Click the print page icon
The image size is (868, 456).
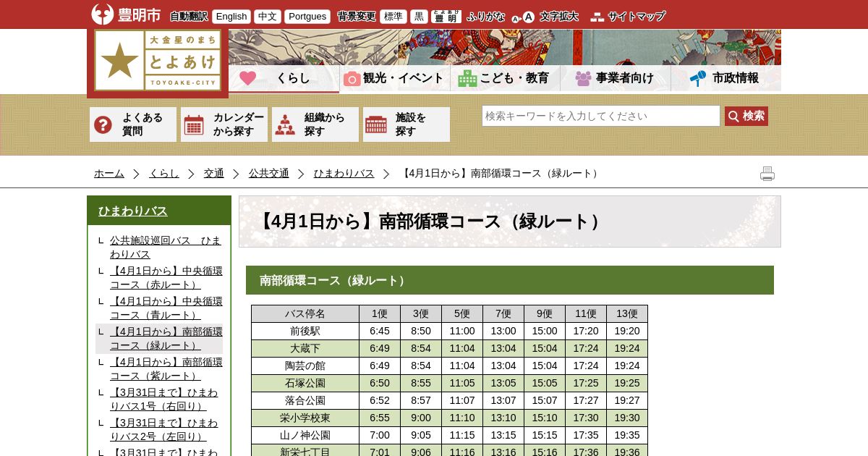pyautogui.click(x=767, y=174)
